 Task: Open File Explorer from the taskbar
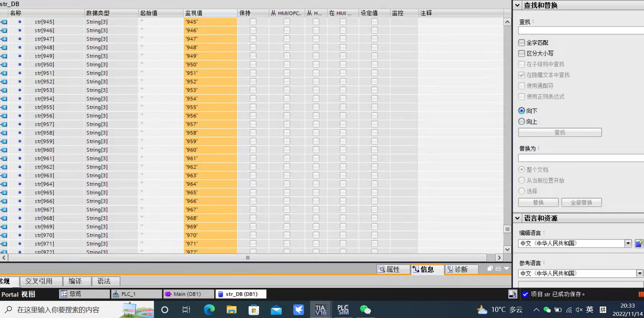(x=231, y=310)
